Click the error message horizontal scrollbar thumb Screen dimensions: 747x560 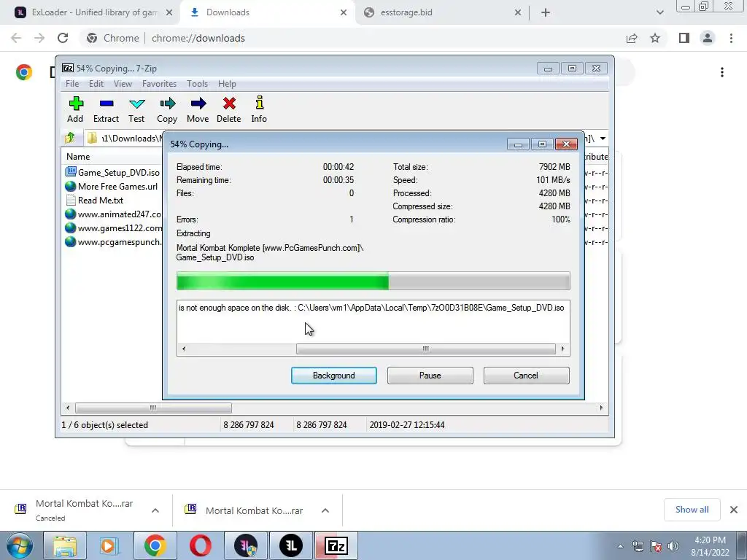[425, 349]
